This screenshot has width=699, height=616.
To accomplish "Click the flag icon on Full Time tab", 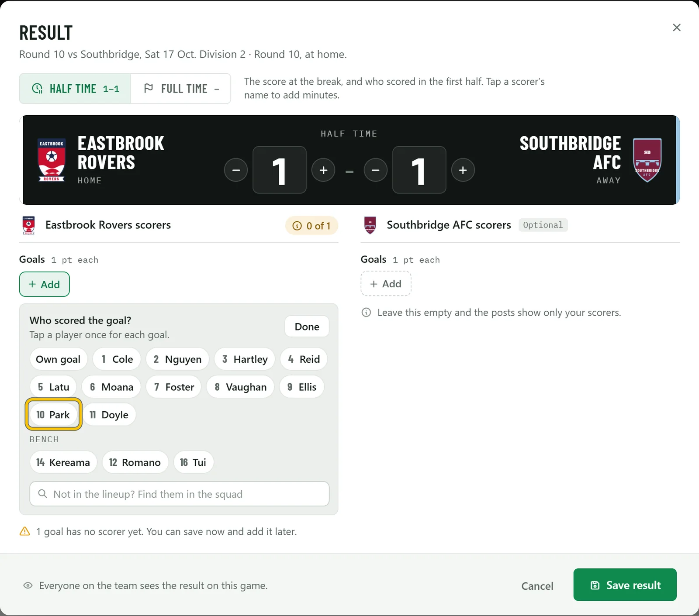I will tap(149, 88).
